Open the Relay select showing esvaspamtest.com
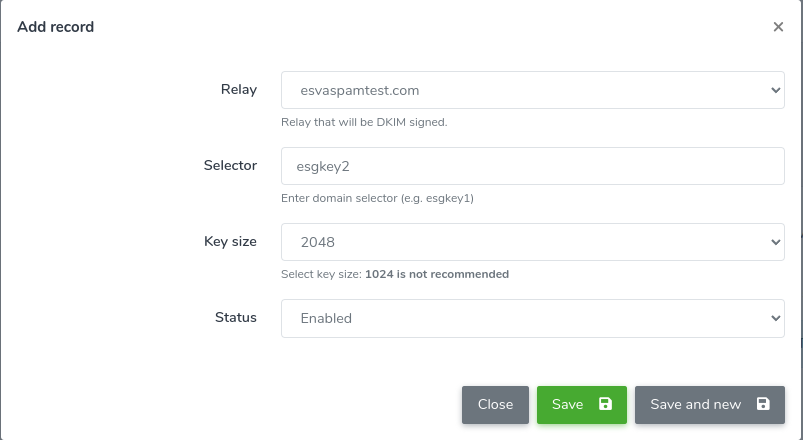Image resolution: width=803 pixels, height=440 pixels. pyautogui.click(x=533, y=90)
